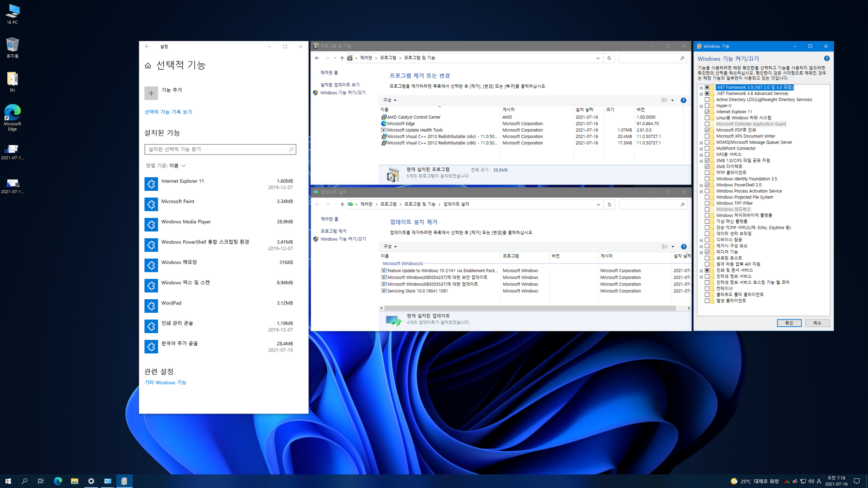Click back arrow in Programs and Features window

click(x=317, y=58)
